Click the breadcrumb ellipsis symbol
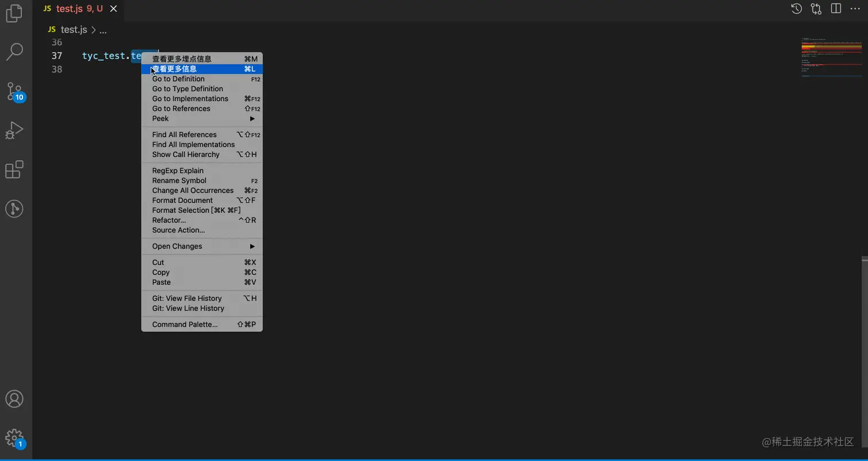868x461 pixels. point(103,30)
